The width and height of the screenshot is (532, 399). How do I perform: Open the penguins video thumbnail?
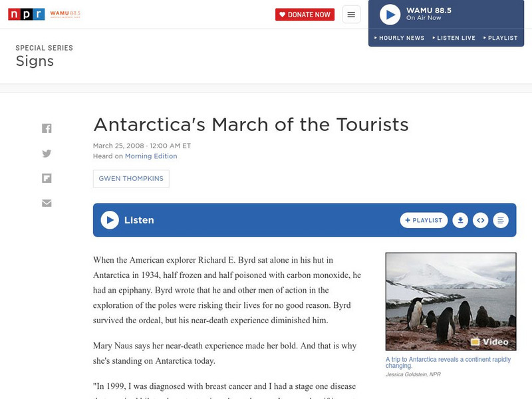pyautogui.click(x=451, y=301)
